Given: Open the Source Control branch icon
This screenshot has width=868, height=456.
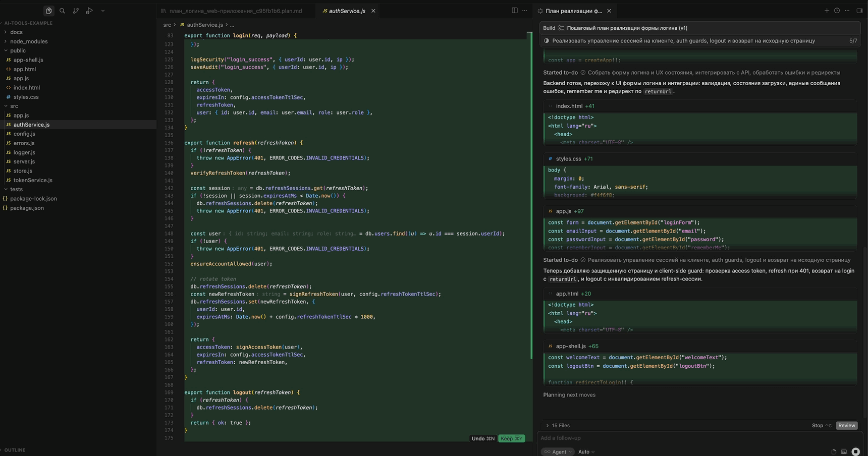Looking at the screenshot, I should click(x=76, y=11).
